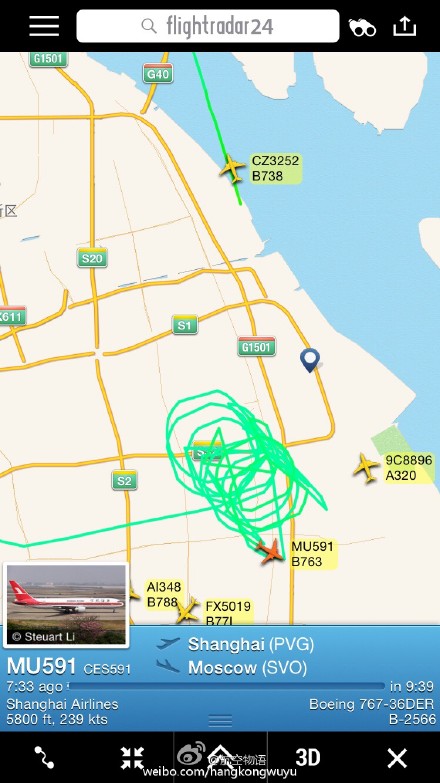
Task: Expand the flight details panel handle
Action: [220, 721]
